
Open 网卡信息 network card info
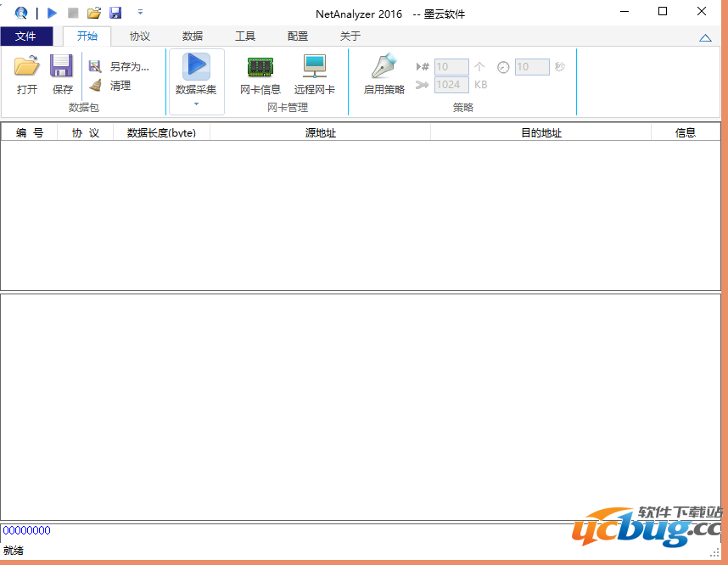(260, 67)
